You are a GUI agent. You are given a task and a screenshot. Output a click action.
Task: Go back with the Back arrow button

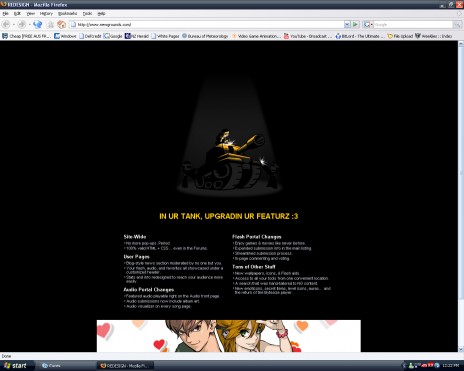6,24
